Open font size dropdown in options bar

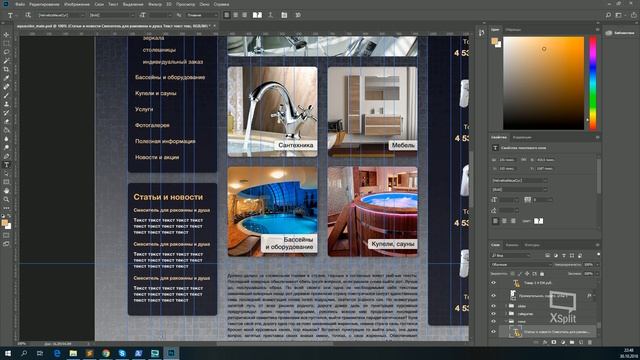(160, 15)
